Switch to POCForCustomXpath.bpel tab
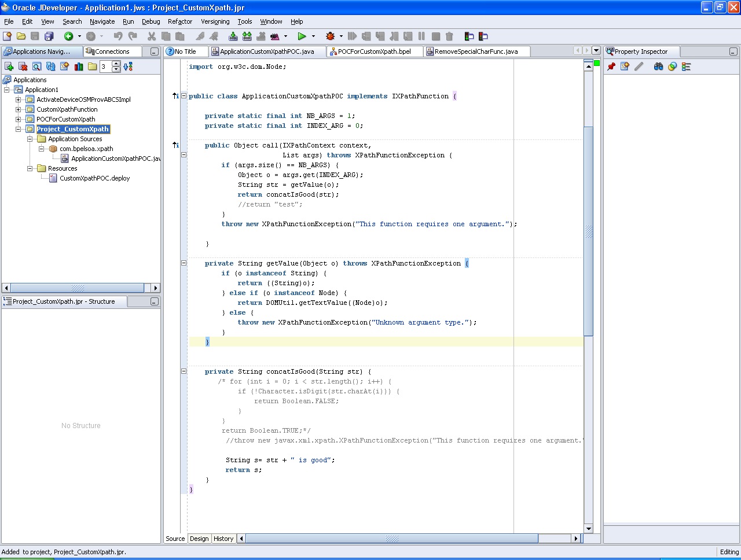 point(375,51)
